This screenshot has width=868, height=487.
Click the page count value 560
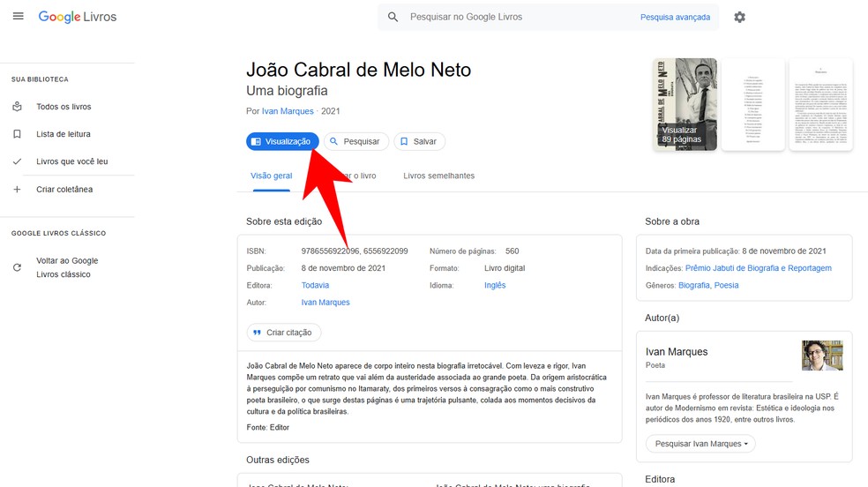pos(512,251)
